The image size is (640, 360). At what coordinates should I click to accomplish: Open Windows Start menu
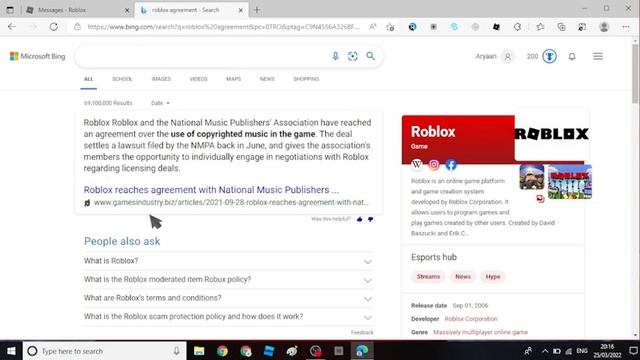pyautogui.click(x=11, y=351)
